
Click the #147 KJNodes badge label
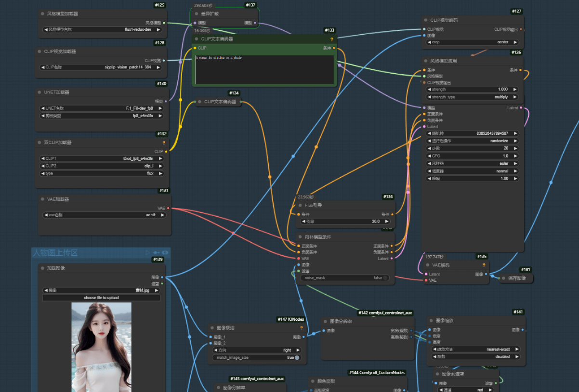point(291,320)
